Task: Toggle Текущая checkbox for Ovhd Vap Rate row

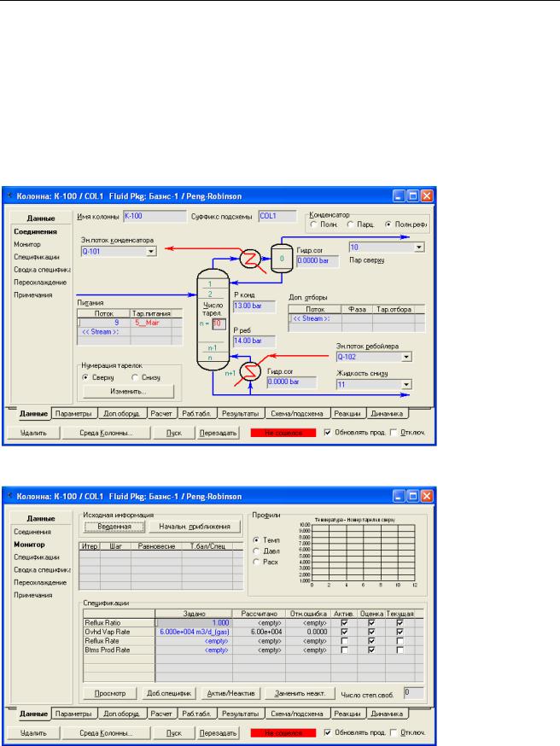Action: pos(400,632)
